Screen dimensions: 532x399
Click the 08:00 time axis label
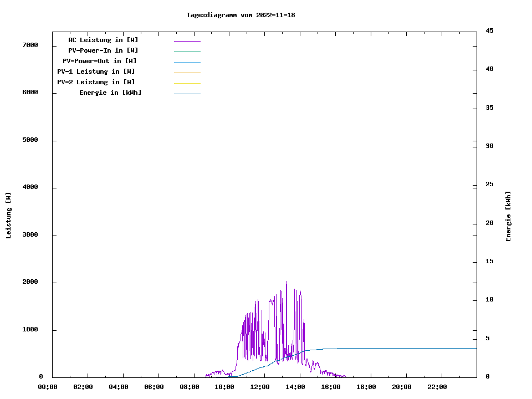coord(189,387)
